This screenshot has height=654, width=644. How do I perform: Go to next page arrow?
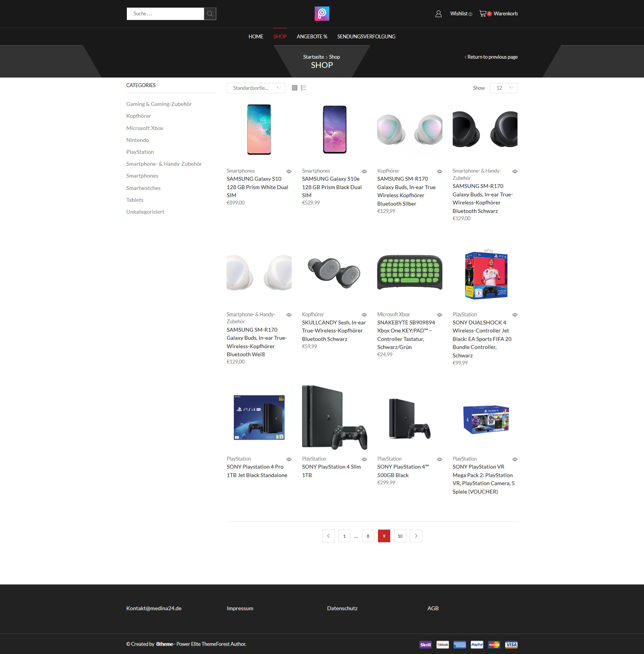coord(416,536)
